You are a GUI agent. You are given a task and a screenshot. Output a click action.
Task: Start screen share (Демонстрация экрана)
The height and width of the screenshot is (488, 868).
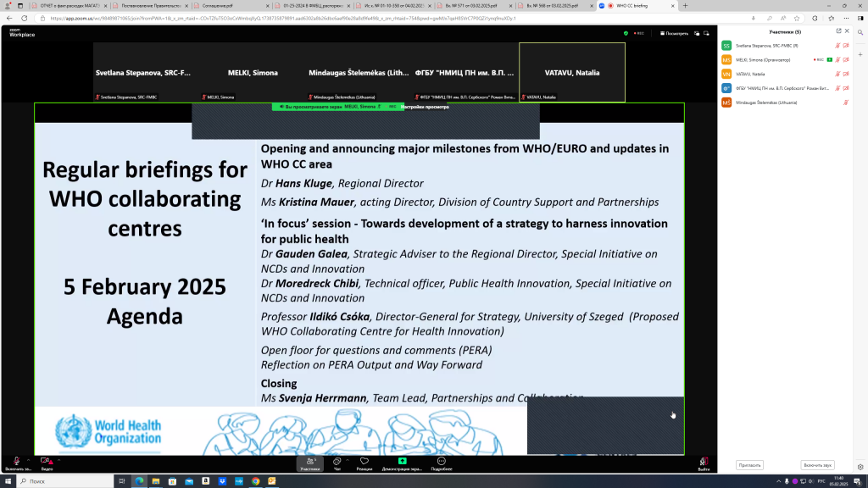(403, 462)
